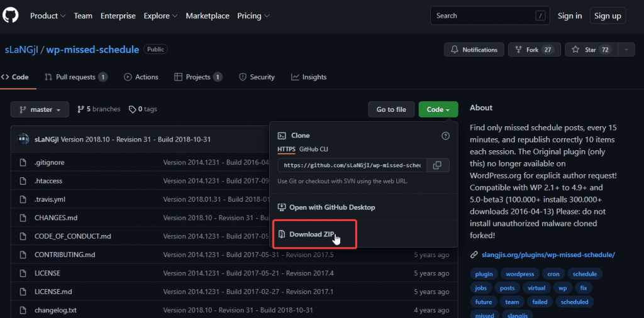The height and width of the screenshot is (318, 644).
Task: Expand the Explore menu
Action: point(160,16)
